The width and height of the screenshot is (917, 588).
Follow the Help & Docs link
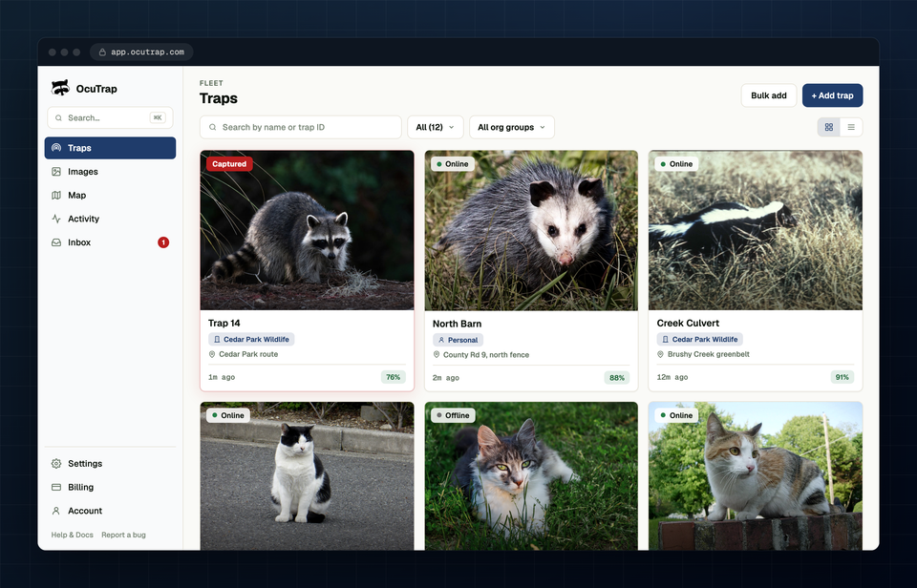pos(72,535)
